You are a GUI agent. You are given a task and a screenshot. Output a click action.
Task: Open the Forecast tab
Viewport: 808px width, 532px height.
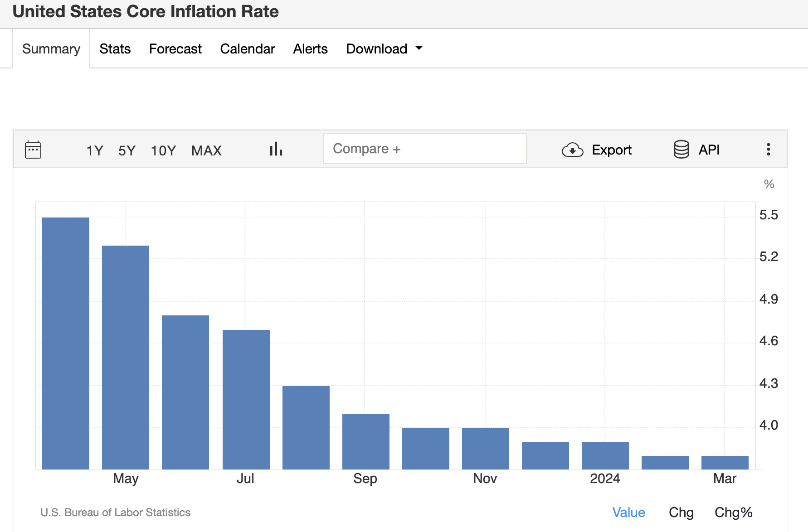175,48
